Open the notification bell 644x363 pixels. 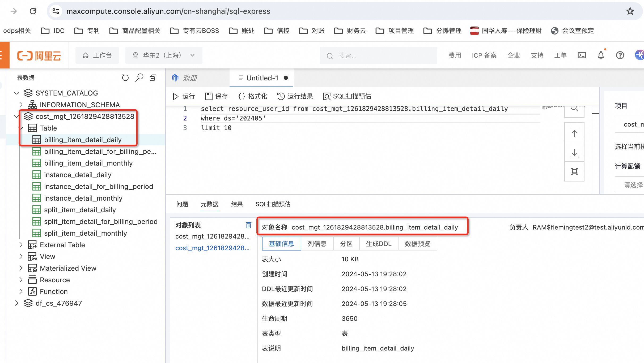(601, 55)
